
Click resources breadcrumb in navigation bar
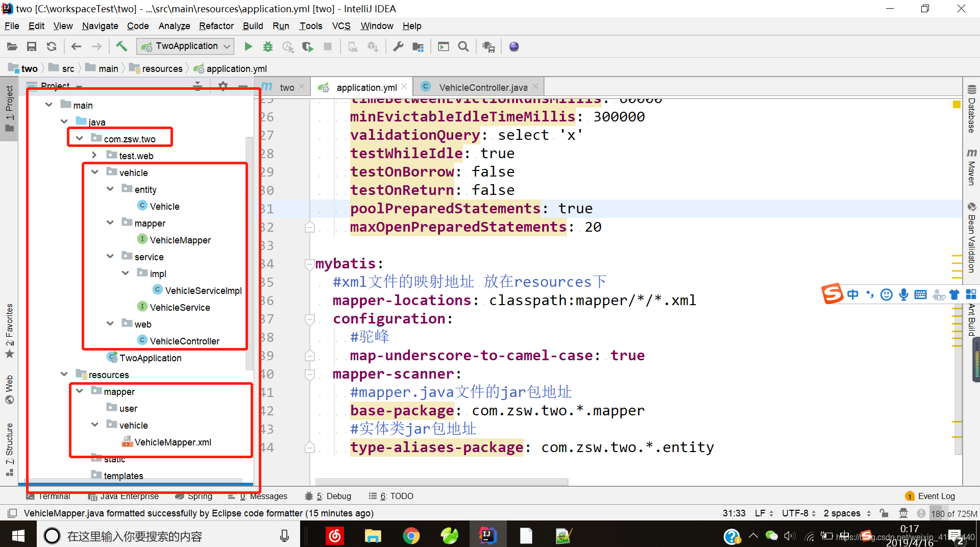click(156, 68)
